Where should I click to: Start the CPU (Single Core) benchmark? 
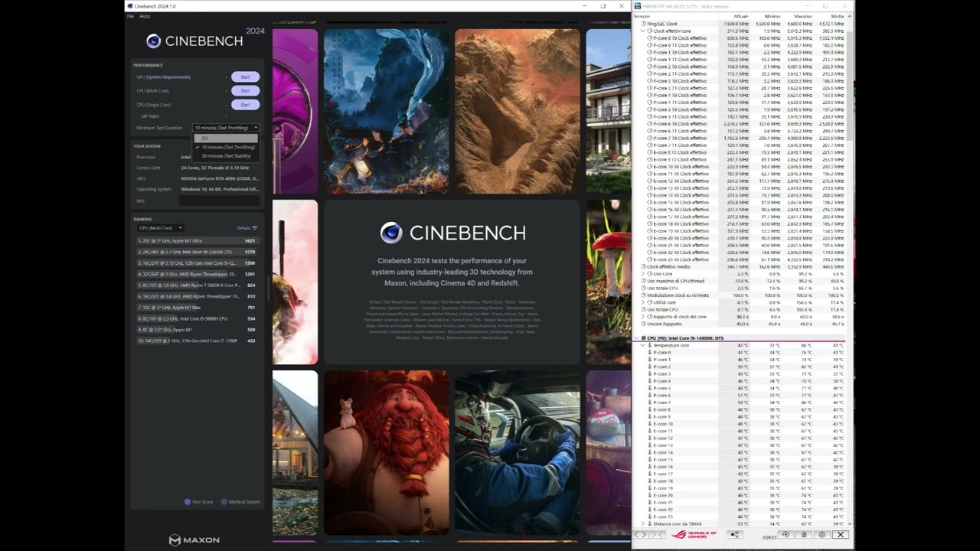(x=245, y=105)
